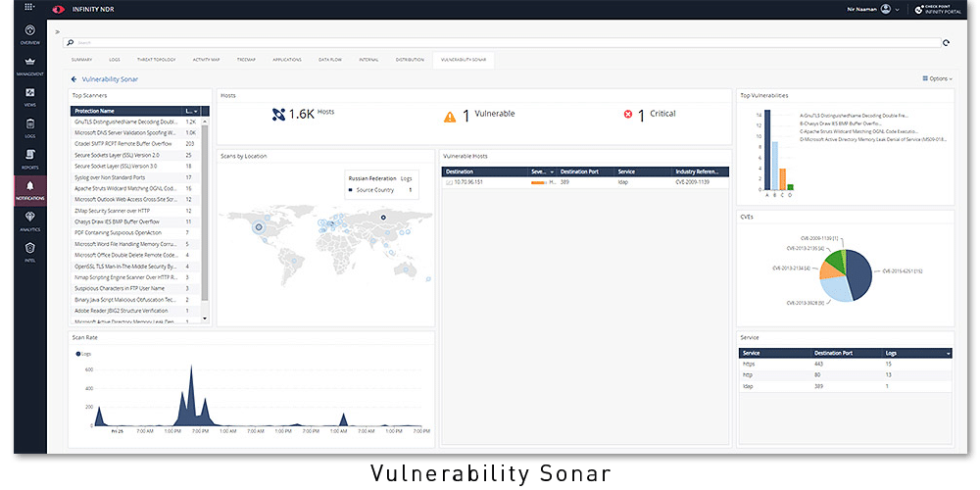Switch to the Treemap tab
Viewport: 980px width, 490px height.
tap(246, 60)
